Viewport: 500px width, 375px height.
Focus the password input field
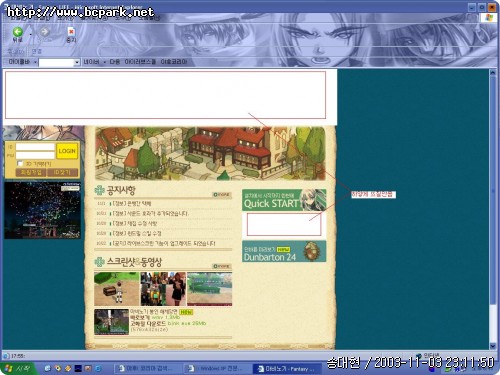tap(35, 155)
